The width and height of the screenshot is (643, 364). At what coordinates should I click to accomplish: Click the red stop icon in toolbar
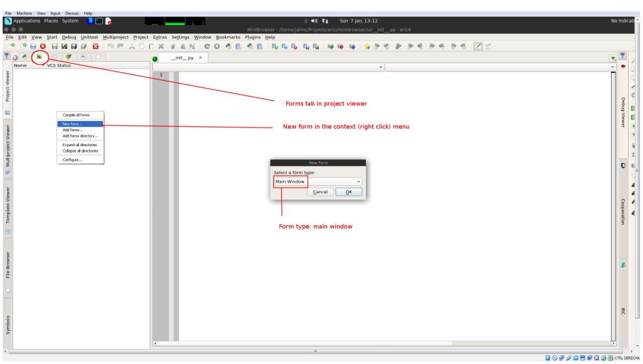coord(43,46)
